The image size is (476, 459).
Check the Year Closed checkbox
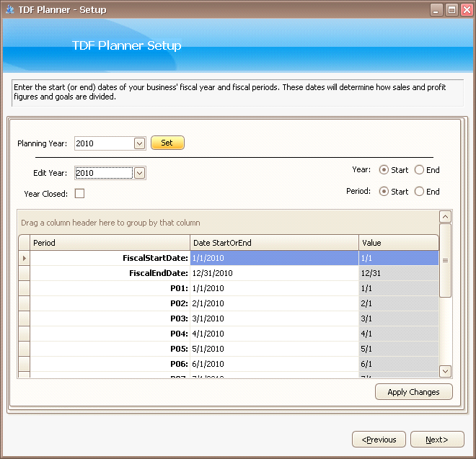tap(79, 194)
